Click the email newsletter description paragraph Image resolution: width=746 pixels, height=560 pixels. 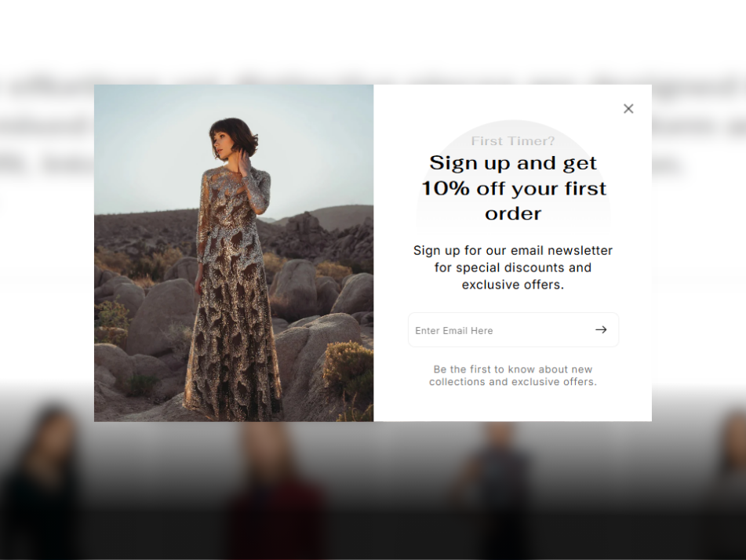(x=513, y=267)
